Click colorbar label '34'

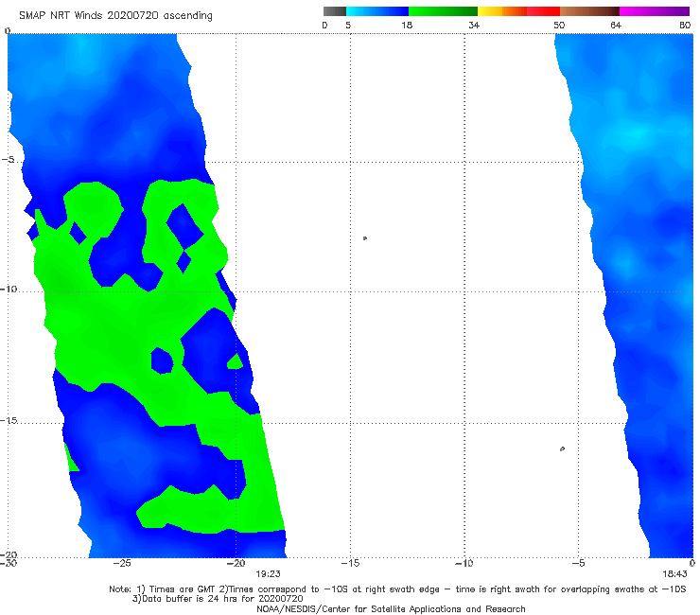tap(474, 25)
